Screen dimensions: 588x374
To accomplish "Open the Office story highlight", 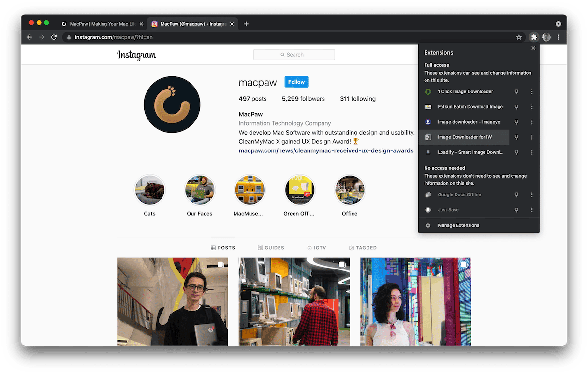I will click(350, 191).
